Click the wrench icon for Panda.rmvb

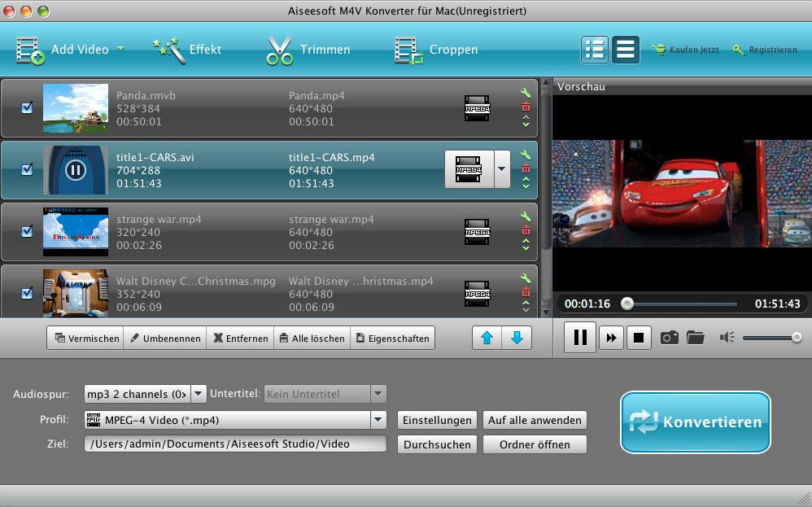(x=526, y=94)
